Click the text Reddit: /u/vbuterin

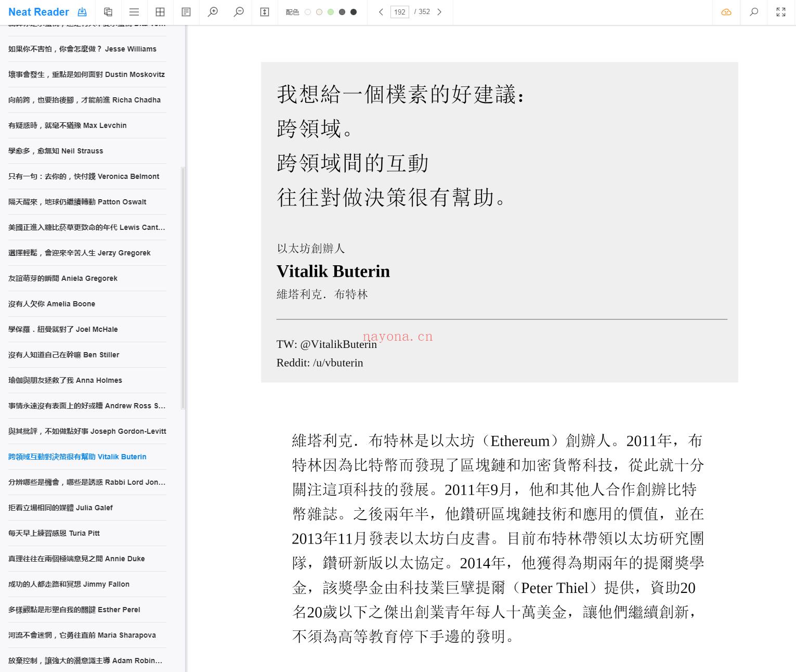point(320,363)
